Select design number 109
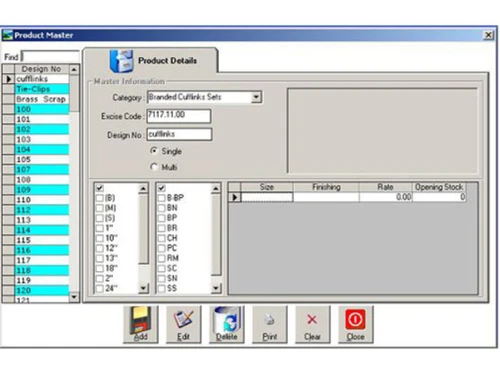 (x=42, y=190)
